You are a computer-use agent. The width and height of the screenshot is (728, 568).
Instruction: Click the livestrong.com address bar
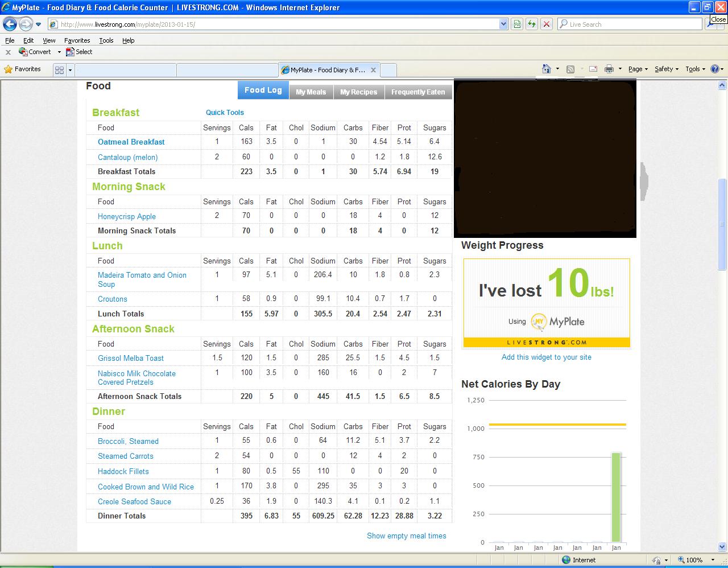click(x=273, y=24)
